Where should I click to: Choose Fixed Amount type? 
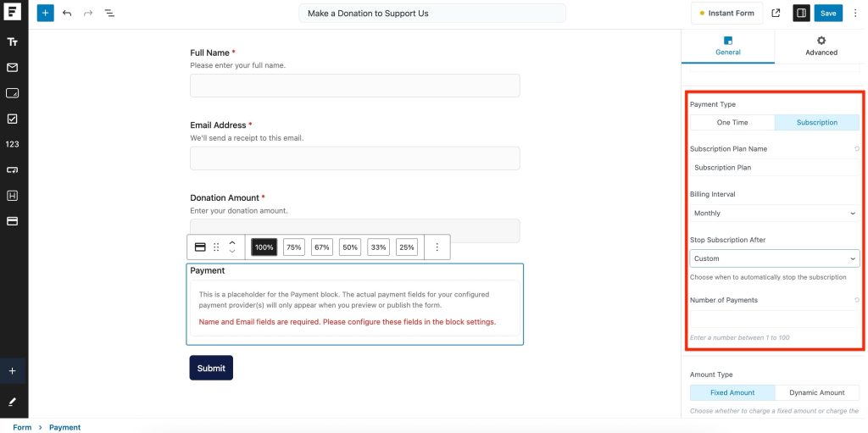tap(732, 392)
